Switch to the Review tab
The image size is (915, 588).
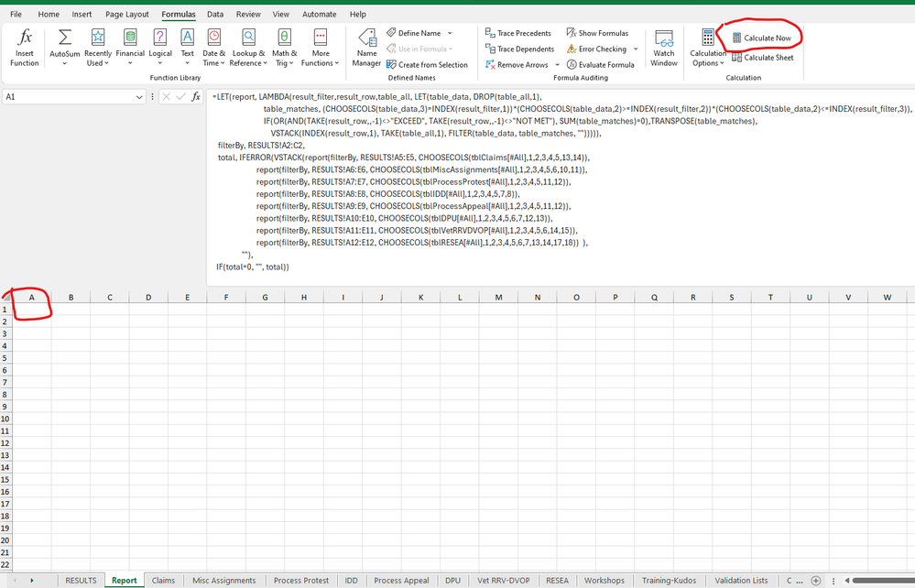click(x=248, y=14)
